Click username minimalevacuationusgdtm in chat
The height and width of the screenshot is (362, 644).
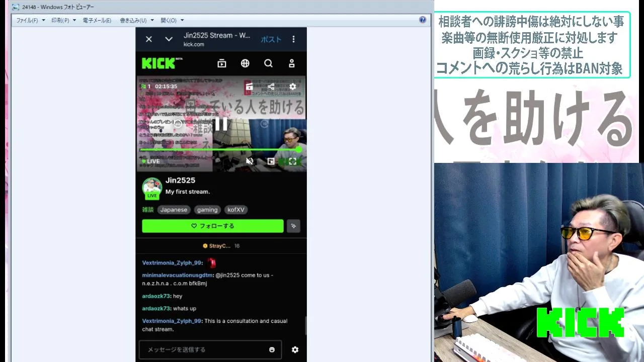coord(178,275)
